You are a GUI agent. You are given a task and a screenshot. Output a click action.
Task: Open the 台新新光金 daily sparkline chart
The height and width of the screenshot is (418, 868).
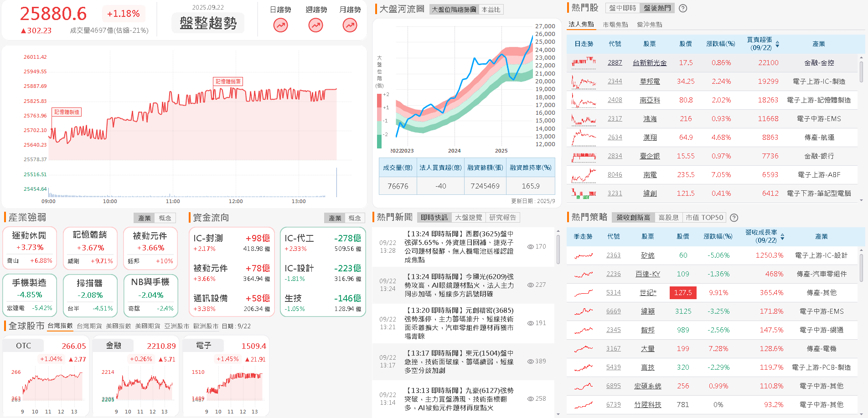(584, 62)
